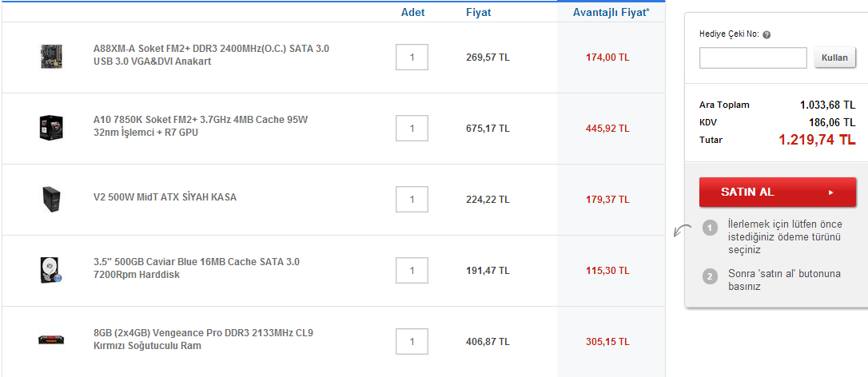
Task: Edit quantity field for A88XM-A Anakart
Action: [x=412, y=58]
